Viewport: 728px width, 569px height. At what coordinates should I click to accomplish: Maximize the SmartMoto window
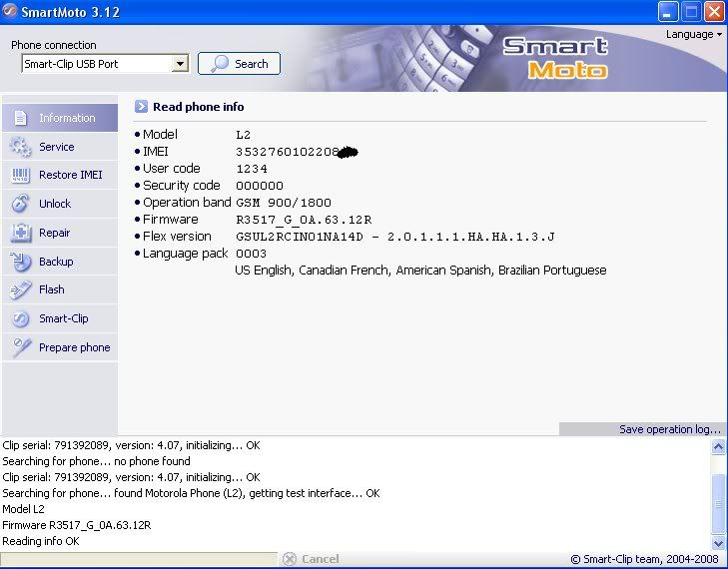691,11
